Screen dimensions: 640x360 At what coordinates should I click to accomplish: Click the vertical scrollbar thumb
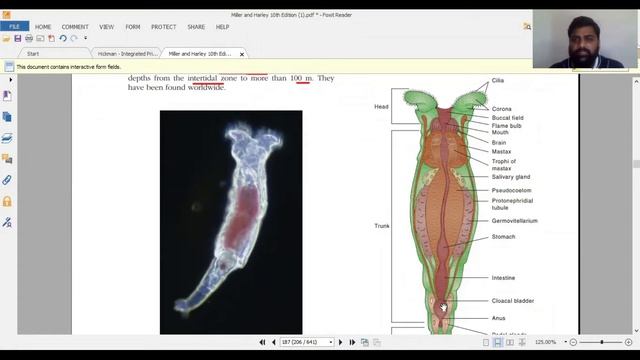636,164
